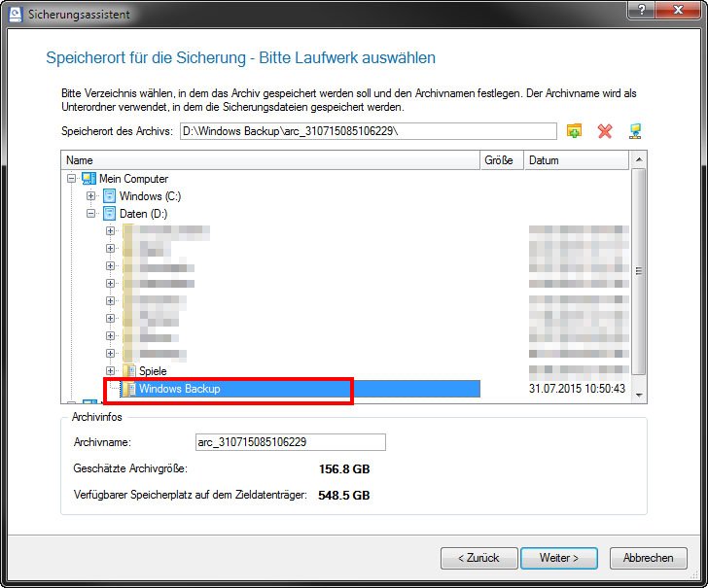This screenshot has width=708, height=588.
Task: Click the red X delete icon
Action: click(605, 131)
